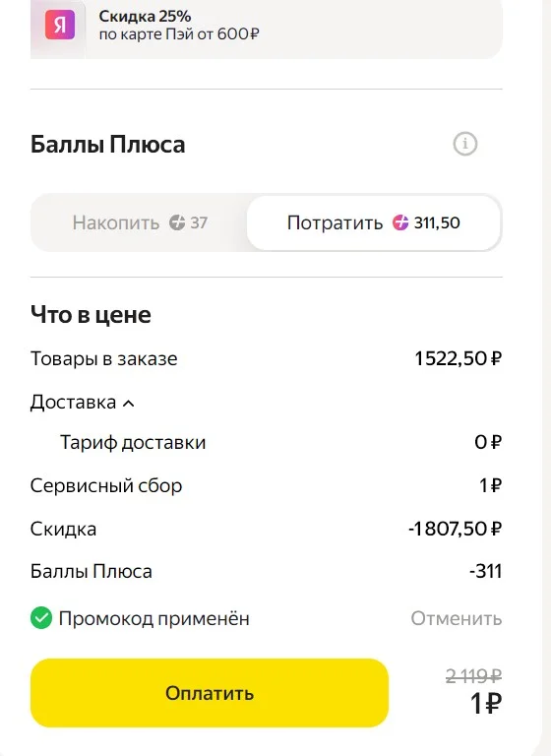Viewport: 551px width, 756px height.
Task: Click the Доставка label
Action: tap(73, 402)
